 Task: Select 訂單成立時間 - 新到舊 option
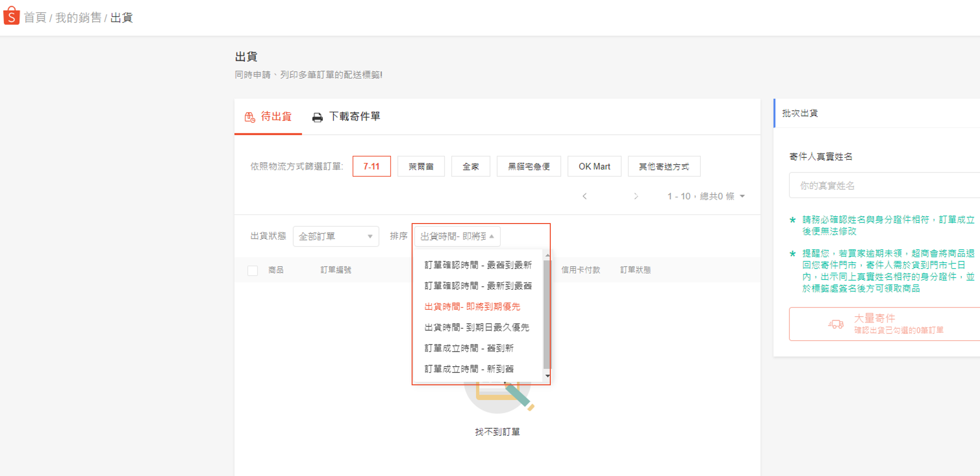tap(468, 369)
